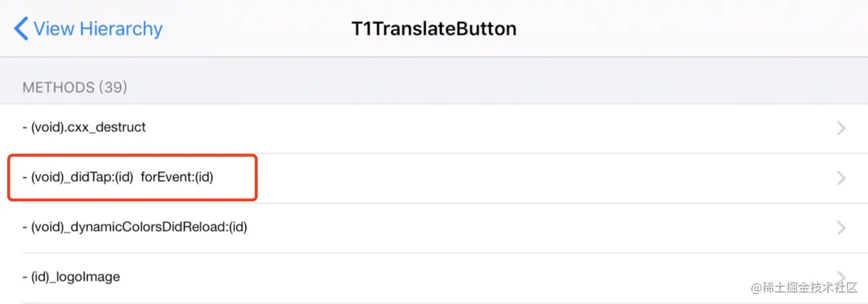
Task: Click the (void) return type of .cxx_destruct
Action: point(48,127)
